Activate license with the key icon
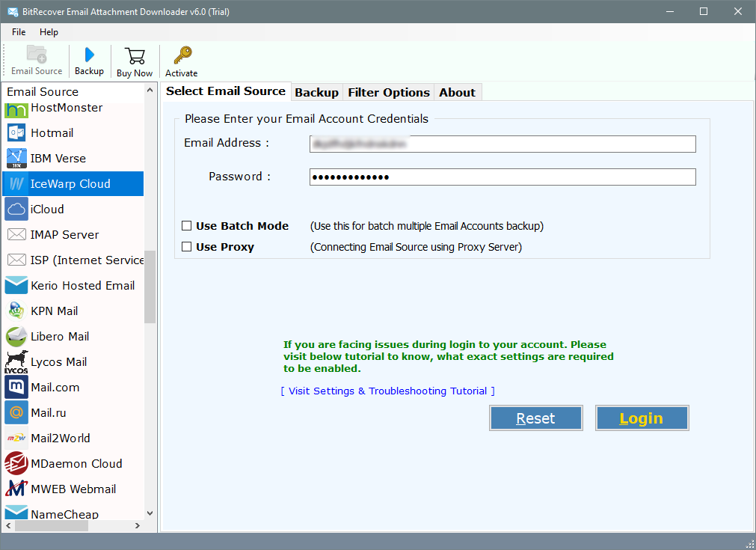Viewport: 756px width, 550px height. tap(182, 55)
